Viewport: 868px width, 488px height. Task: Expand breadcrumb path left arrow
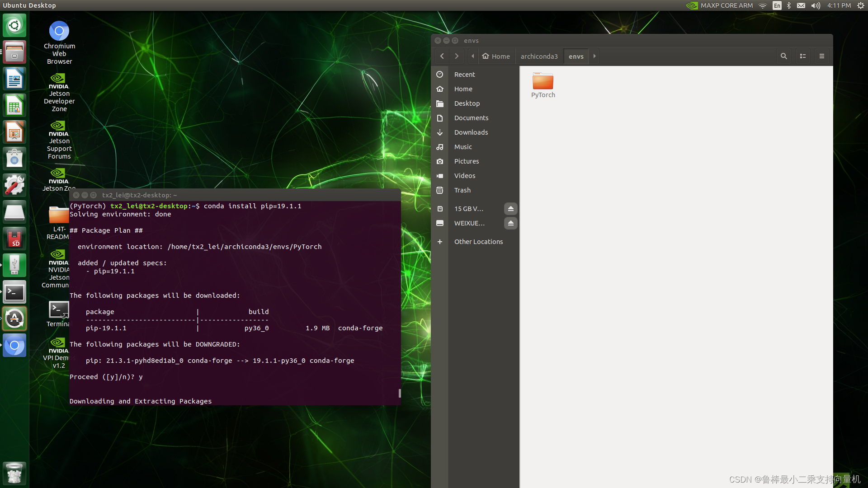coord(473,56)
